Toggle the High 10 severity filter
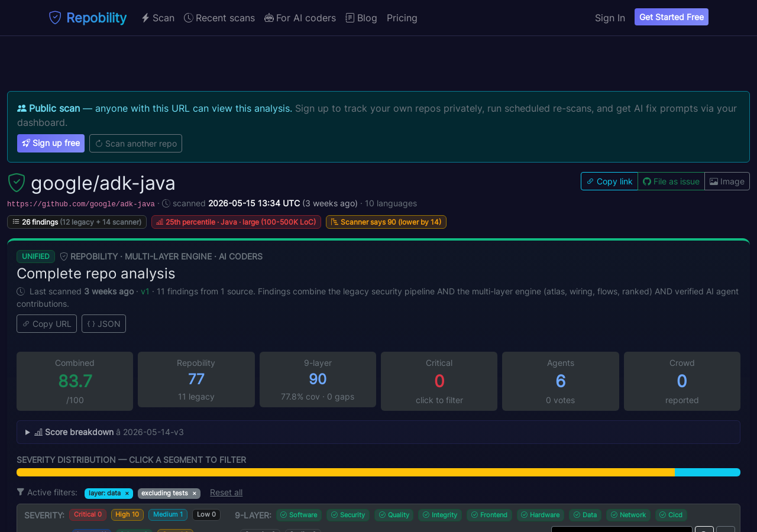Image resolution: width=757 pixels, height=532 pixels. pyautogui.click(x=127, y=515)
